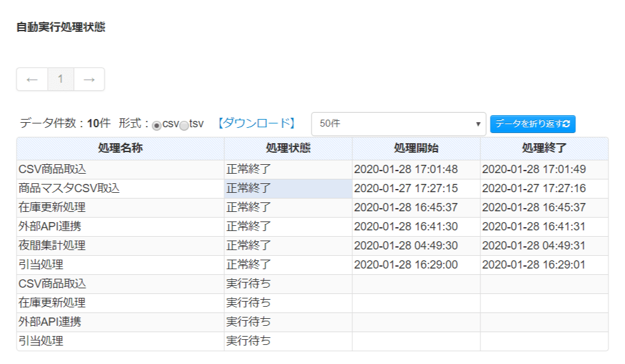The image size is (625, 364).
Task: Select the 在庫更新処理 row with 正常終了
Action: tap(52, 207)
